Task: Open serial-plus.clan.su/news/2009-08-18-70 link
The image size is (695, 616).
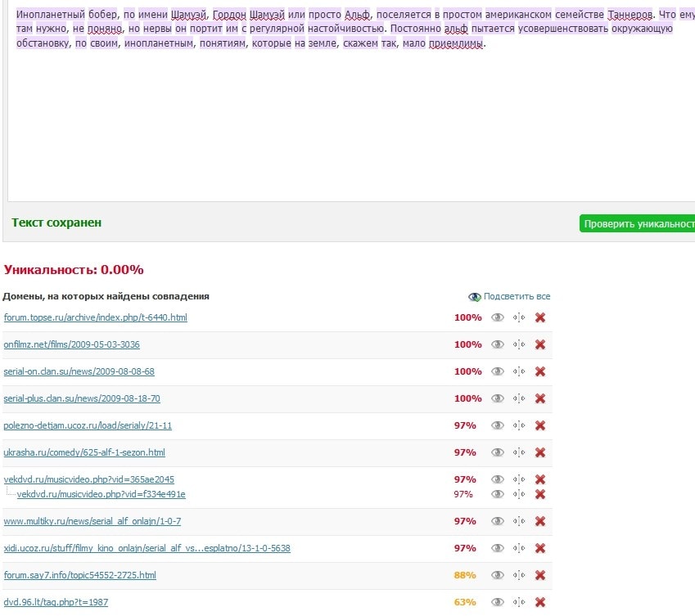Action: [x=82, y=398]
